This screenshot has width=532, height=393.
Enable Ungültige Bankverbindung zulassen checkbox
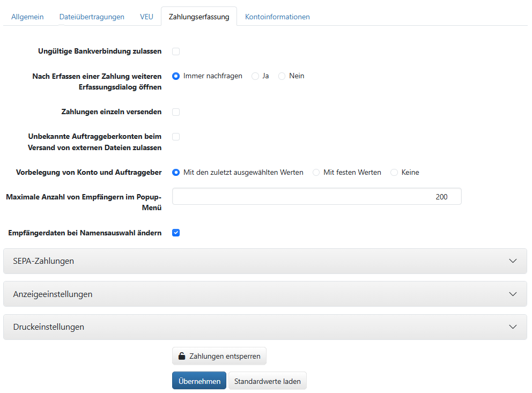tap(176, 51)
